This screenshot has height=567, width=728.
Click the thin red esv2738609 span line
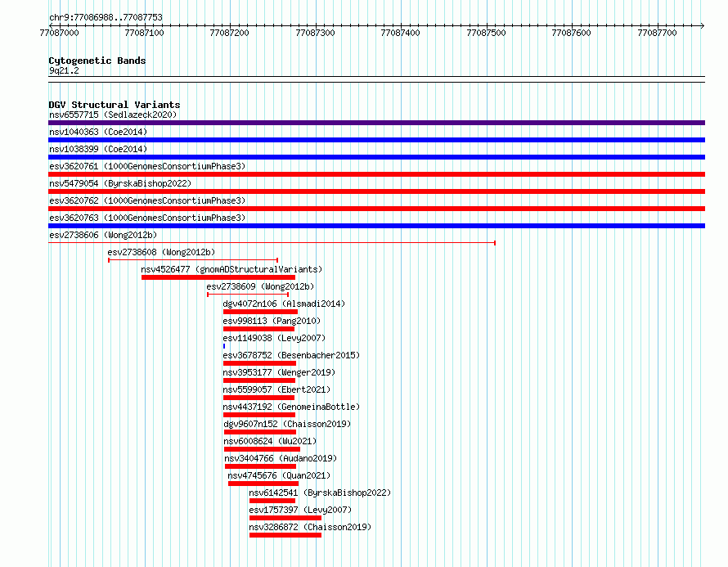(x=248, y=295)
